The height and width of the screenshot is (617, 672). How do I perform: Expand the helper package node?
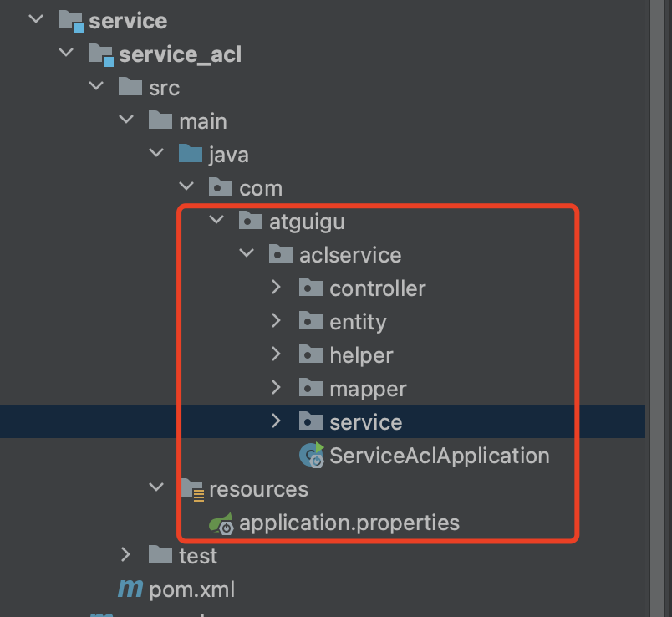[x=277, y=354]
